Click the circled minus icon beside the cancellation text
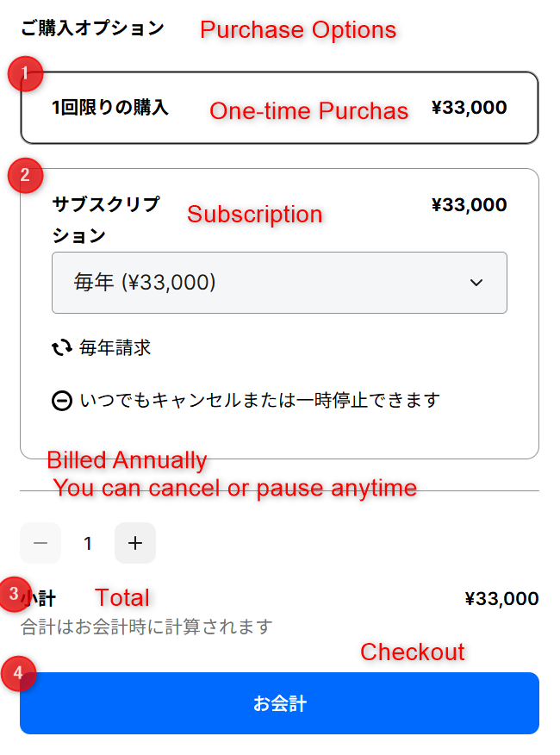This screenshot has width=560, height=755. pos(62,401)
